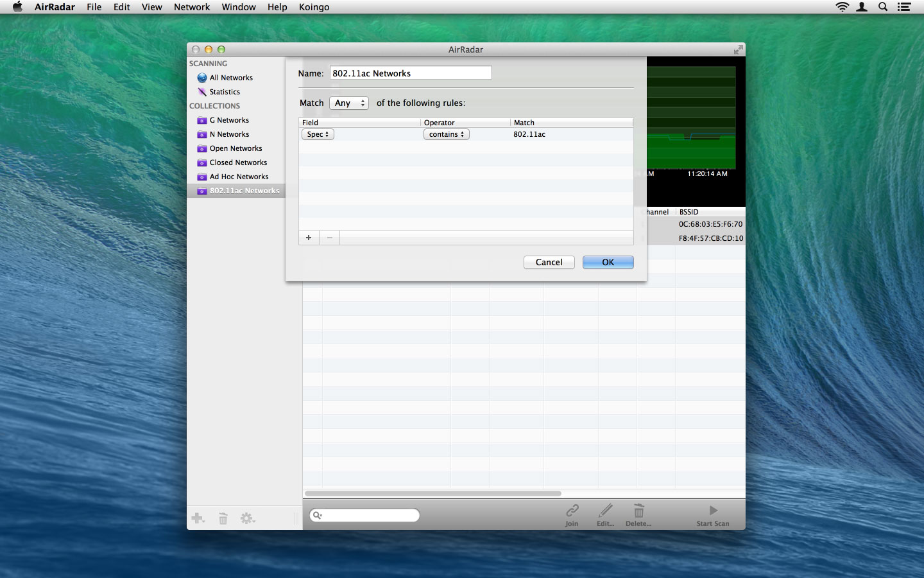Open the File menu

click(x=94, y=7)
